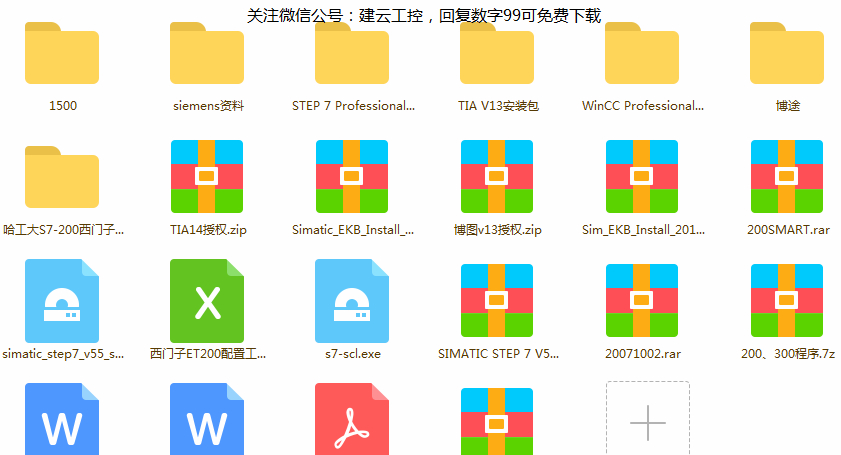The height and width of the screenshot is (455, 841).
Task: Select the 200SMART.rar archive icon
Action: pos(787,177)
